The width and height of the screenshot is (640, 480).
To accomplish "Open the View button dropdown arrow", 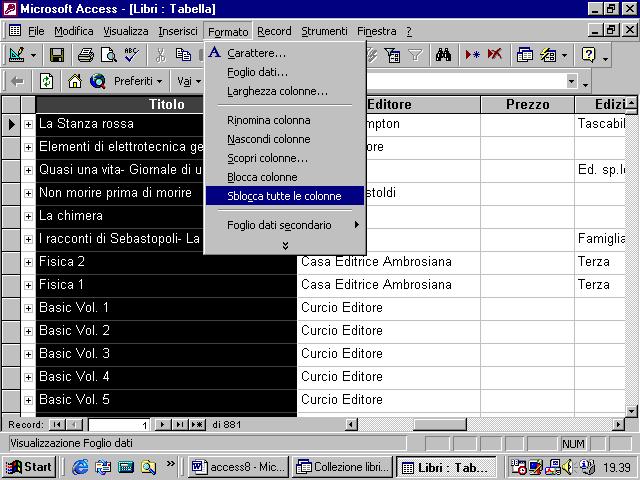I will pos(33,55).
